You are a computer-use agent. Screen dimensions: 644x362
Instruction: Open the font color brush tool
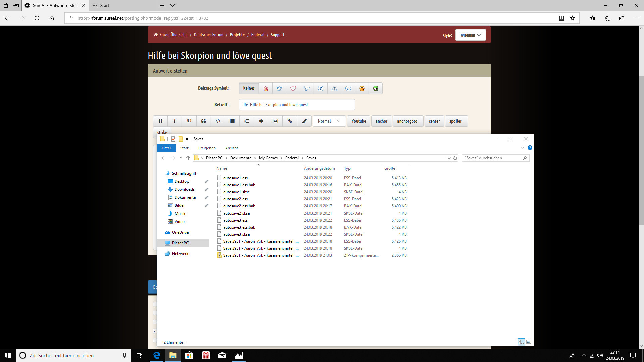(x=304, y=121)
